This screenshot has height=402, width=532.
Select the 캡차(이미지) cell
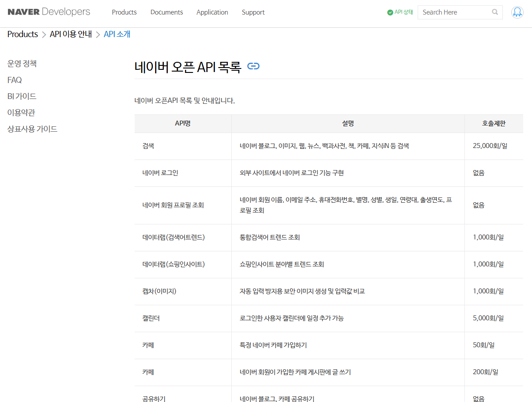coord(183,291)
